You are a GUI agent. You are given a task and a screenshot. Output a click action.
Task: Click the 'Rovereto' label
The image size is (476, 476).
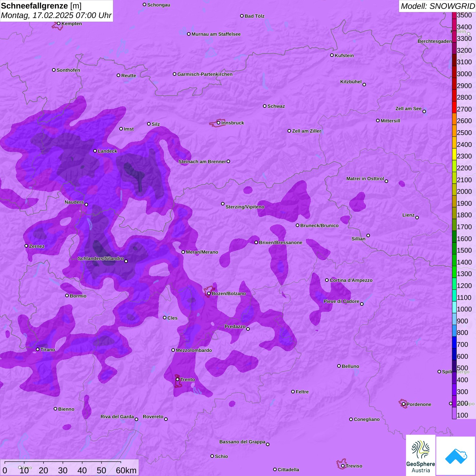(x=153, y=417)
